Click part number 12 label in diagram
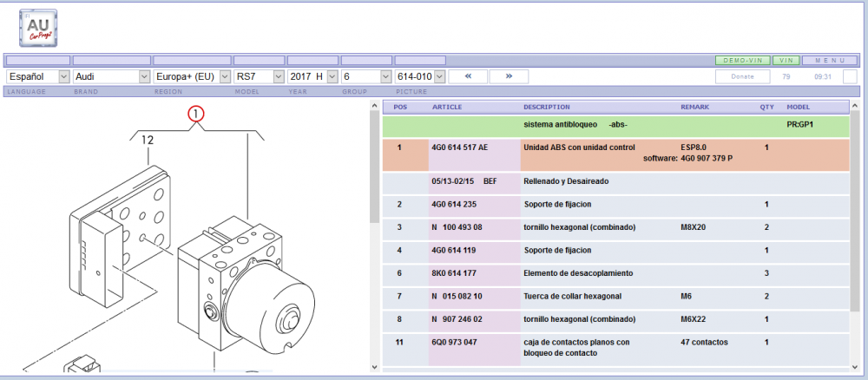Viewport: 868px width, 380px height. pos(148,139)
